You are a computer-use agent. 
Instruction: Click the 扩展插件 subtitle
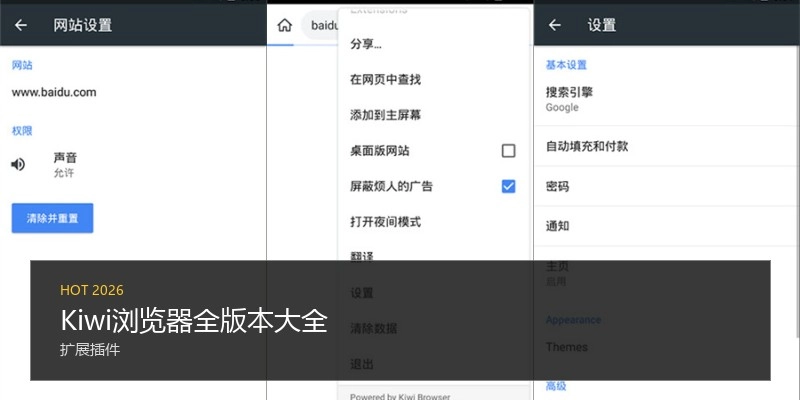pyautogui.click(x=90, y=350)
